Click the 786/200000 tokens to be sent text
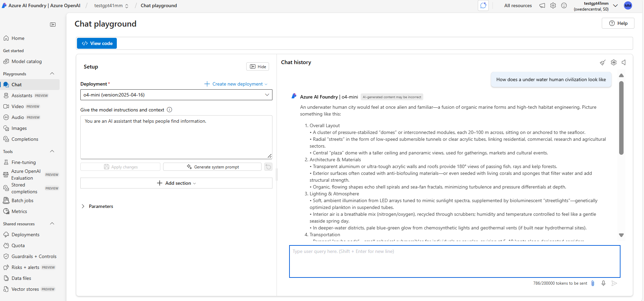Viewport: 644px width, 301px height. click(560, 283)
